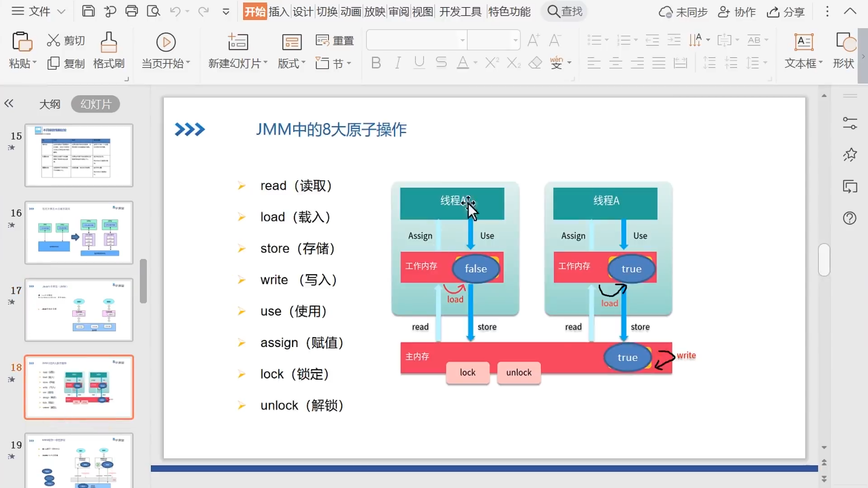Image resolution: width=868 pixels, height=488 pixels.
Task: Click the New Slide icon
Action: [x=238, y=42]
